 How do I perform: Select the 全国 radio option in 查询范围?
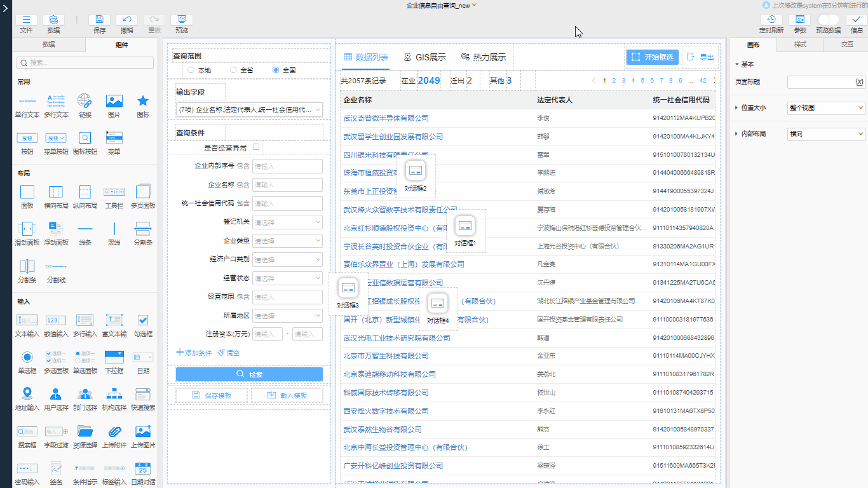pyautogui.click(x=276, y=70)
